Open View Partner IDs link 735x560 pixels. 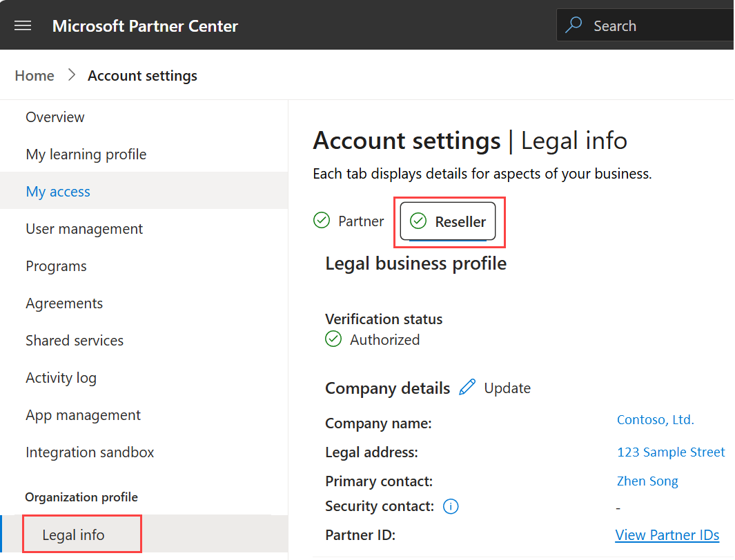tap(667, 535)
